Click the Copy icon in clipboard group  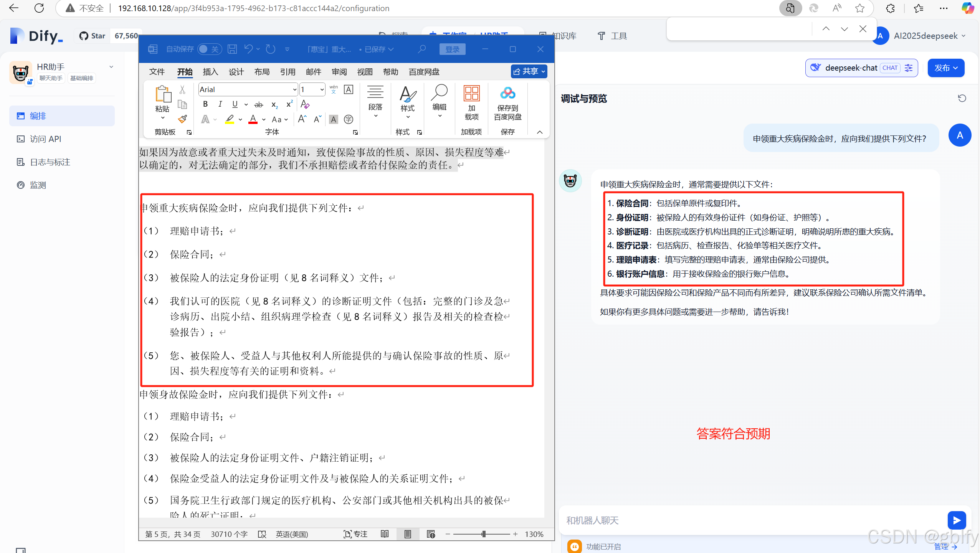coord(182,104)
